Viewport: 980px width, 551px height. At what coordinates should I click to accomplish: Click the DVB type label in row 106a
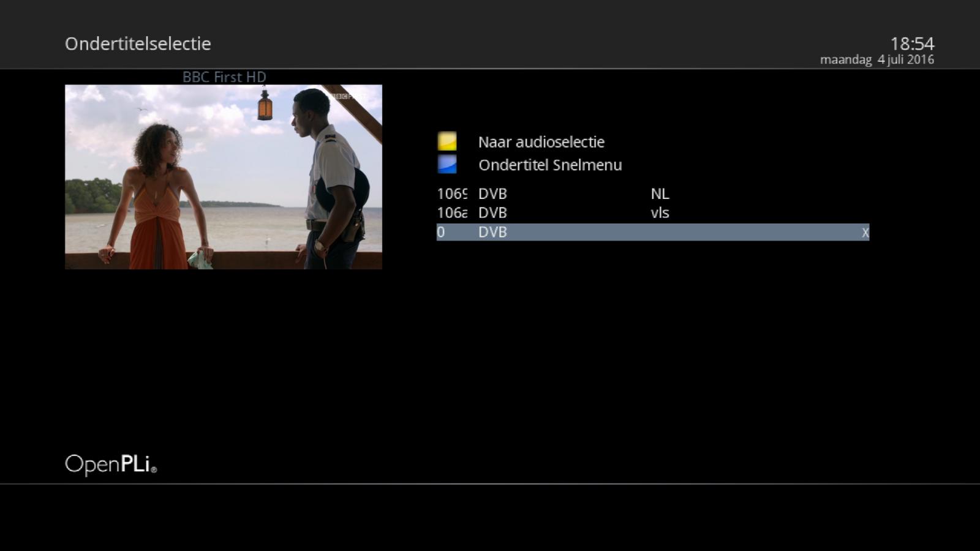coord(492,213)
